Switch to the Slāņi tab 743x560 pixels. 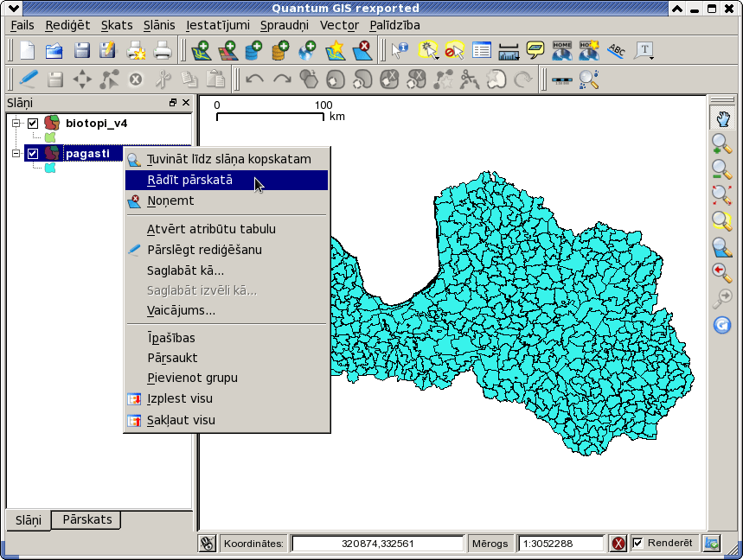(x=29, y=520)
